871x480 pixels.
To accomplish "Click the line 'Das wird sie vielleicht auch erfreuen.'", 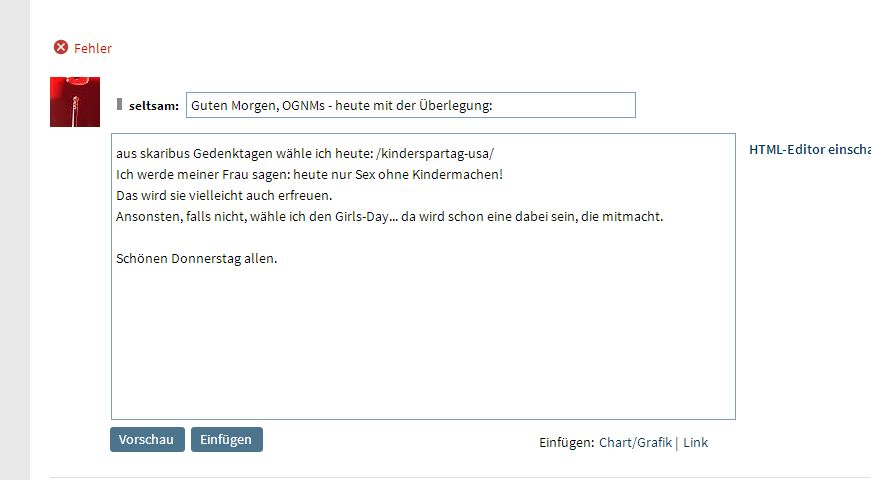I will (x=224, y=196).
